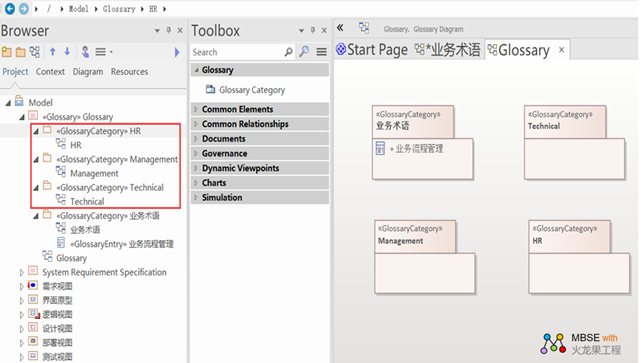Expand the Common Elements toolbox section

(260, 109)
